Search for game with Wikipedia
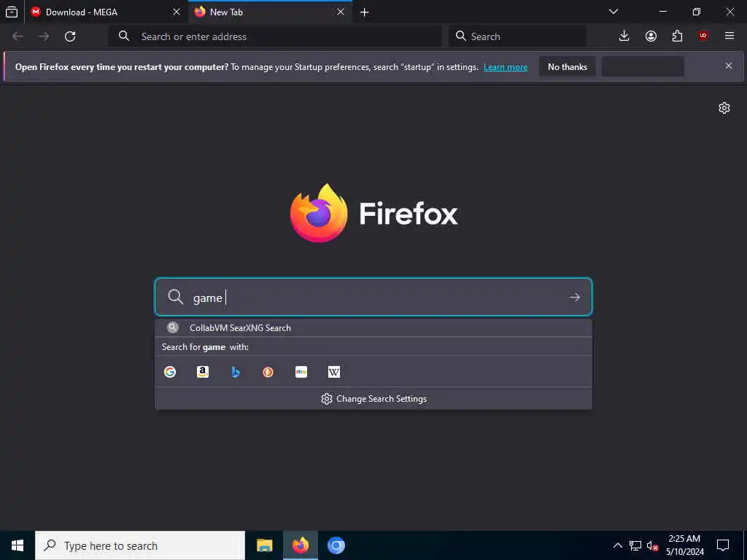This screenshot has width=747, height=560. 334,372
